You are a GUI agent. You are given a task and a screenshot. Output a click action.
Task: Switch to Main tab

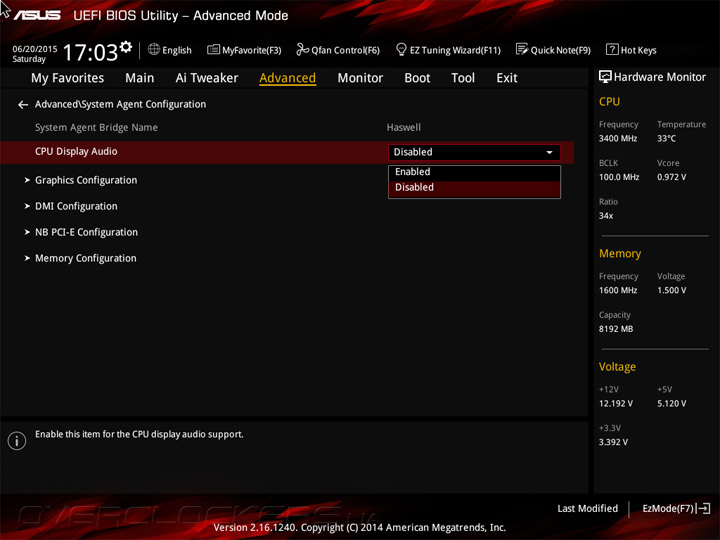coord(140,78)
